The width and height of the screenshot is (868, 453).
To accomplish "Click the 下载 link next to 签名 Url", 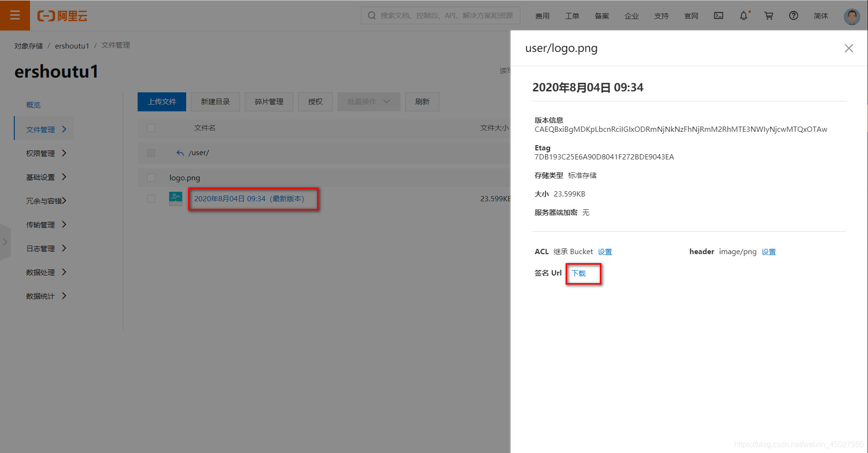I will (579, 273).
